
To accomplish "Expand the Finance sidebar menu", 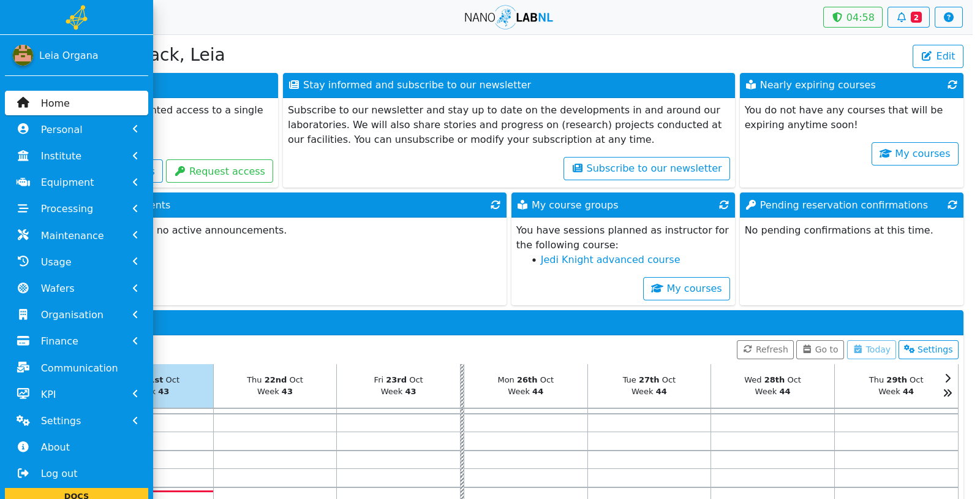I will (77, 341).
